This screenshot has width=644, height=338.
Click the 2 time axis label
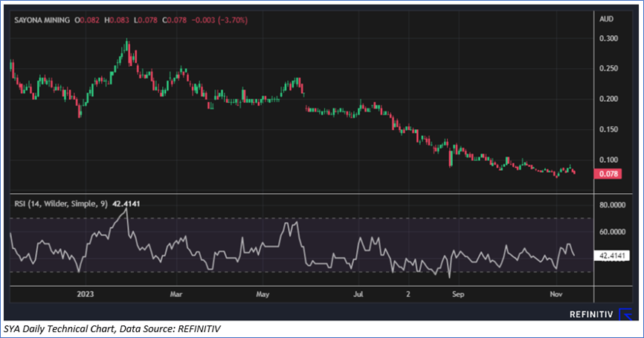408,294
